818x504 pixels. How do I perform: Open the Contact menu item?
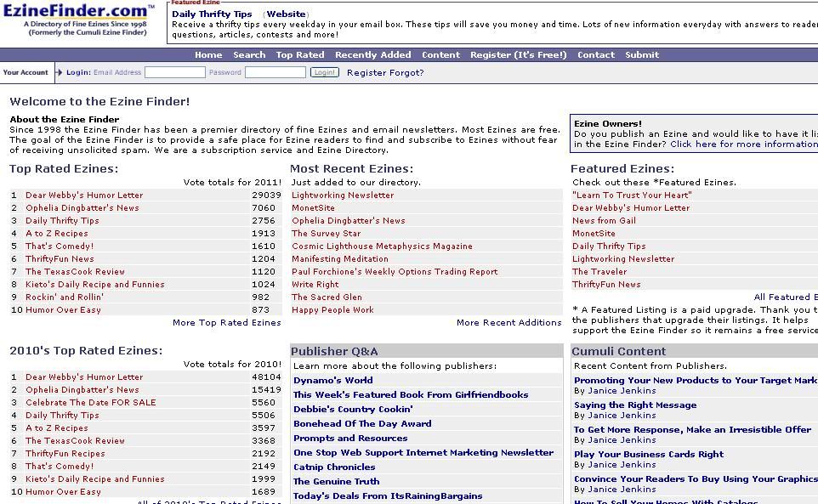pos(596,54)
